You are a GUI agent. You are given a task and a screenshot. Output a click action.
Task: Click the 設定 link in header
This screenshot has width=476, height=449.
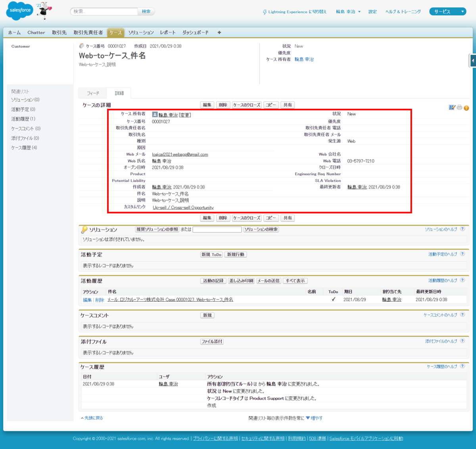tap(372, 12)
